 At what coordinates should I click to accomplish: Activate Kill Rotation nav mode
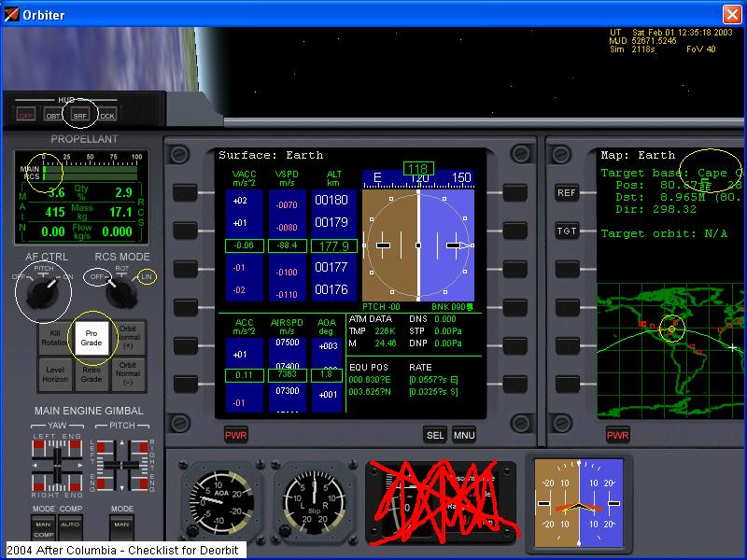tap(55, 338)
